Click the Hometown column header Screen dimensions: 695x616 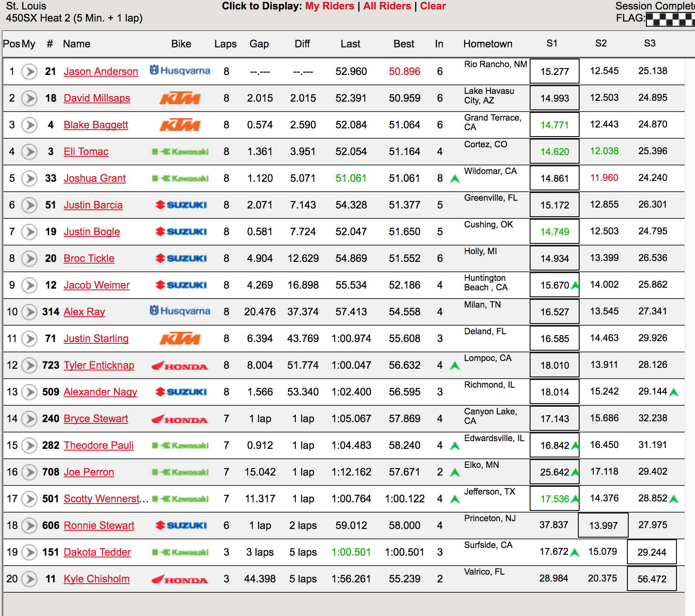(x=488, y=44)
